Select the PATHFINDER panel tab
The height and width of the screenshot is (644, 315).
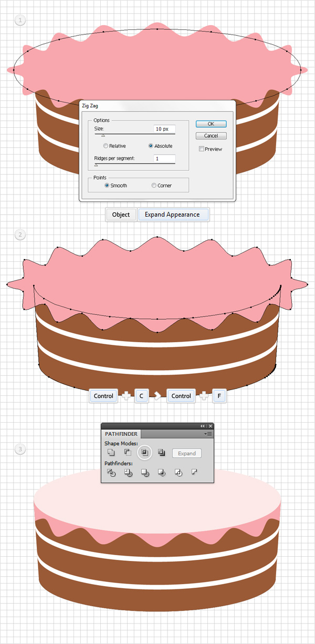pyautogui.click(x=121, y=434)
